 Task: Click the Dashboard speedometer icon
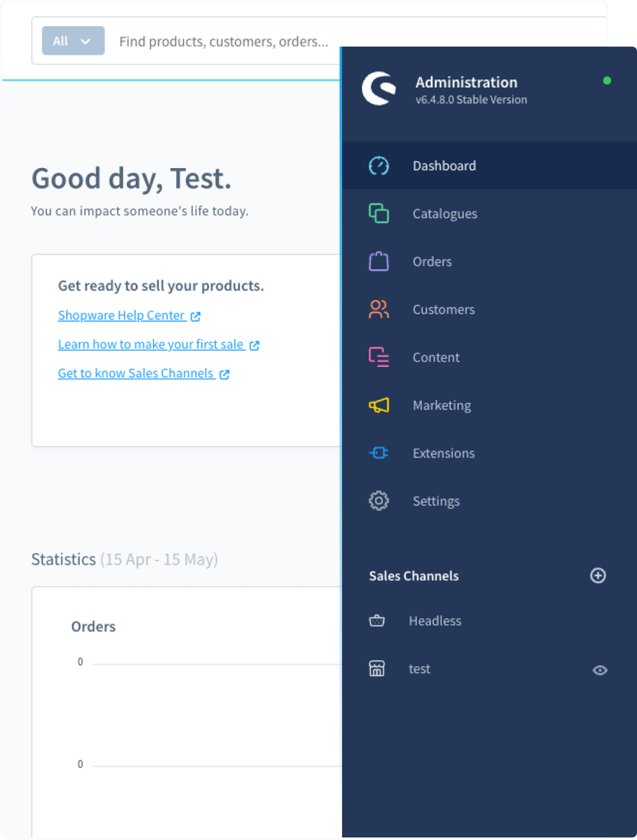[x=379, y=166]
